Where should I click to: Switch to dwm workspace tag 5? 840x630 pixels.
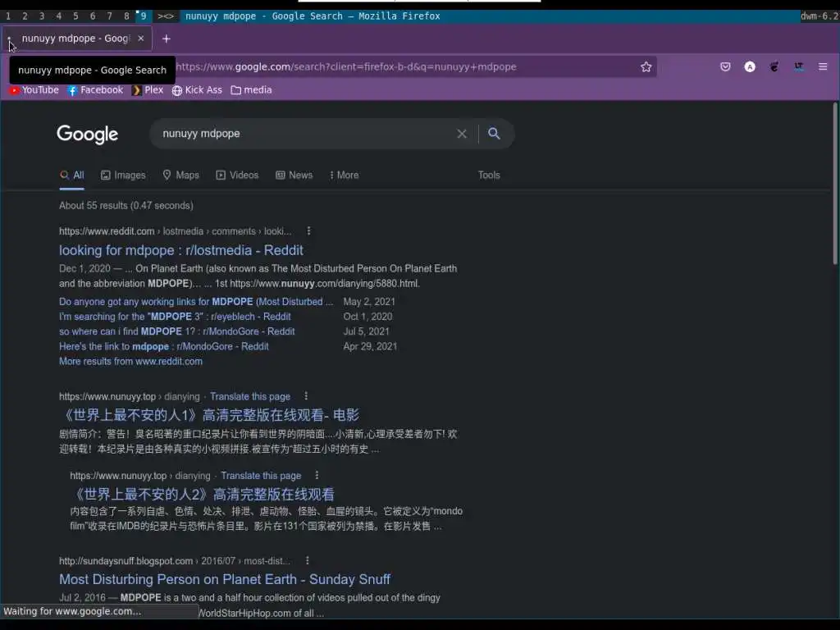click(x=75, y=16)
